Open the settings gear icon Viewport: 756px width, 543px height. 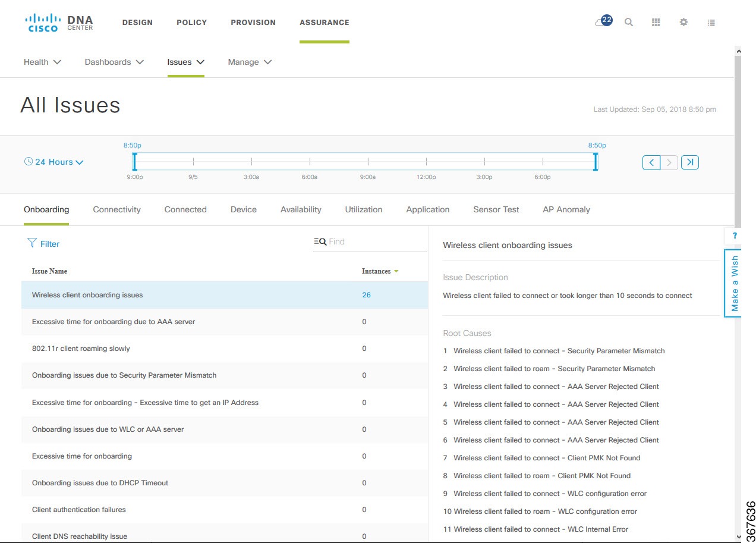pyautogui.click(x=683, y=22)
